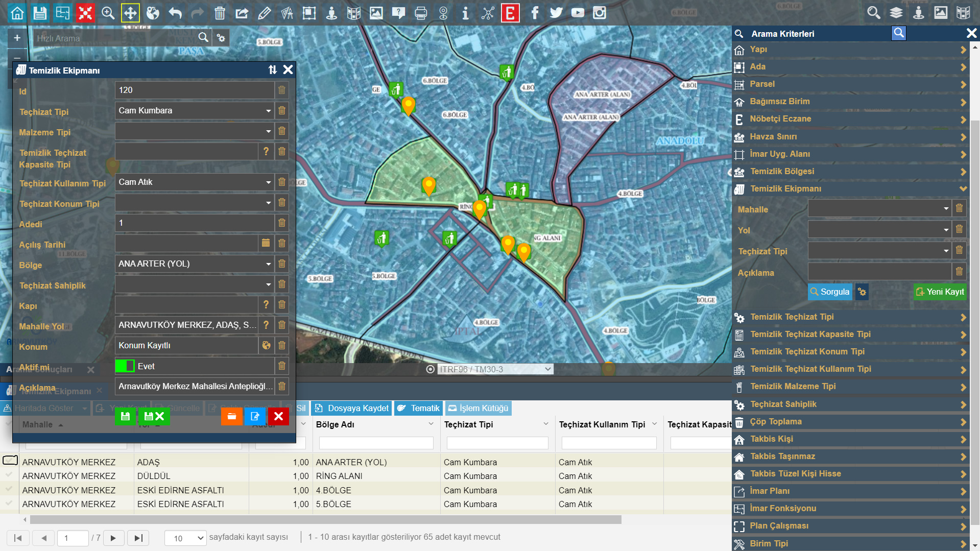Check the row checkbox for ADAŞ record
The image size is (980, 551).
10,461
